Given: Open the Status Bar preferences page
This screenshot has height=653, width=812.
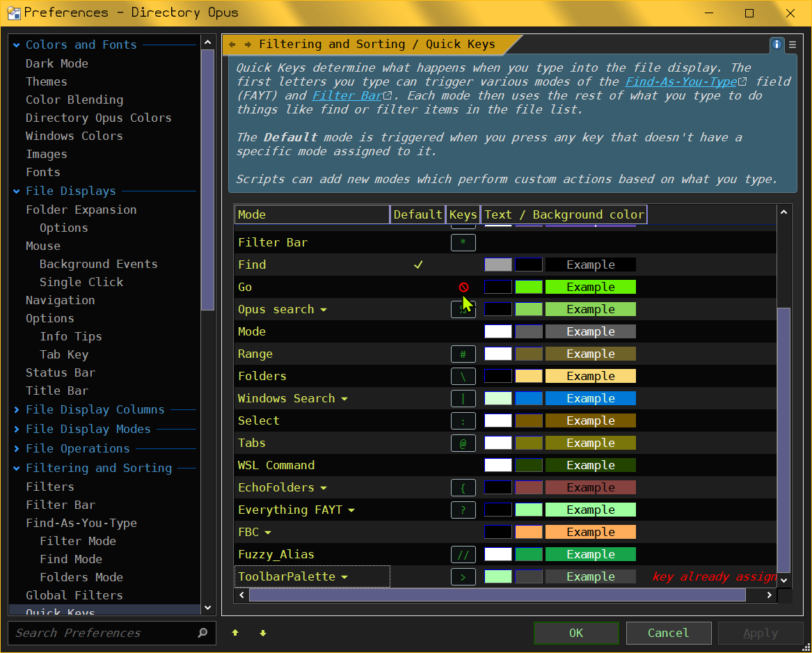Looking at the screenshot, I should [x=61, y=372].
